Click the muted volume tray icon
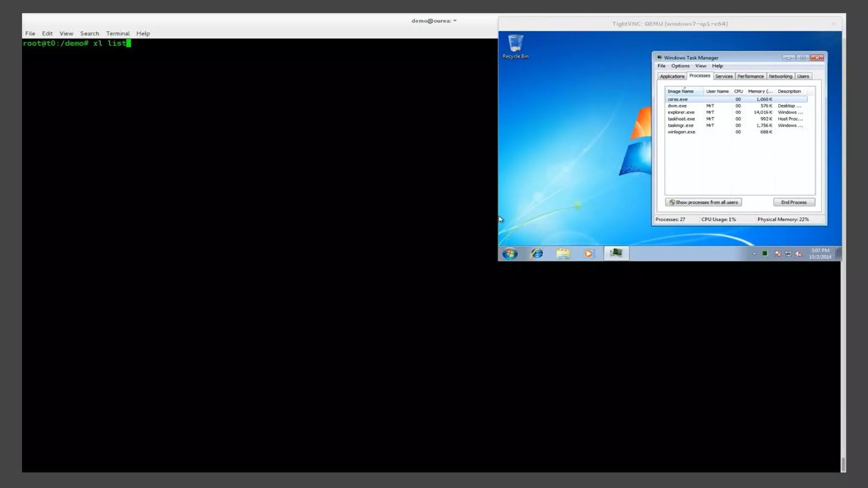The image size is (868, 488). tap(798, 254)
